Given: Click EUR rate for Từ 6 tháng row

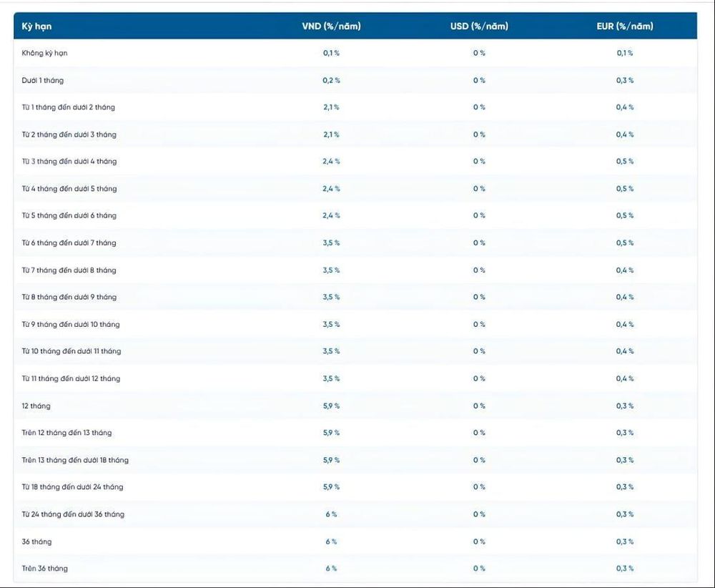Looking at the screenshot, I should pos(625,242).
